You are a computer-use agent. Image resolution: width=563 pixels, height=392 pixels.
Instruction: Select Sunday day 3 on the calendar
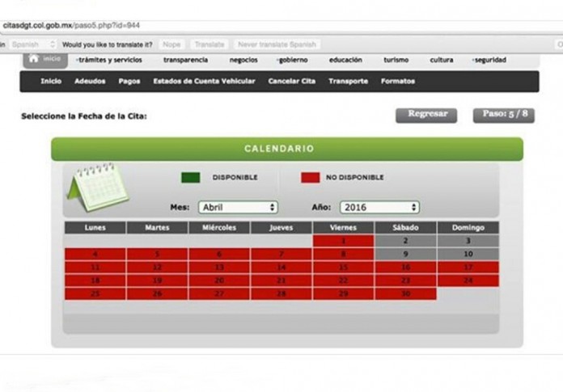click(x=468, y=241)
